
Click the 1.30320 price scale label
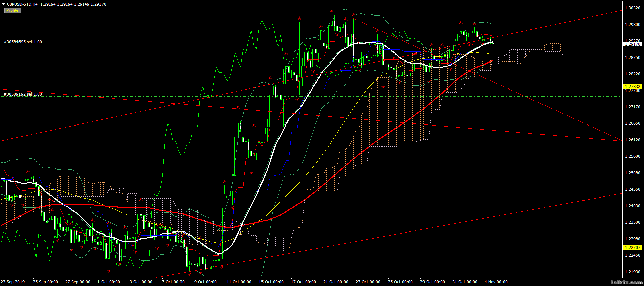tap(632, 8)
